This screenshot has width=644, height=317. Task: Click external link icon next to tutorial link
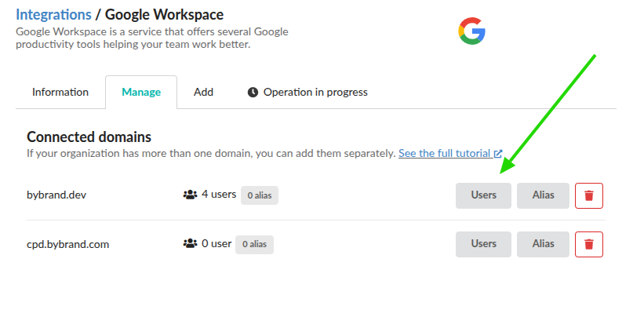pos(498,154)
